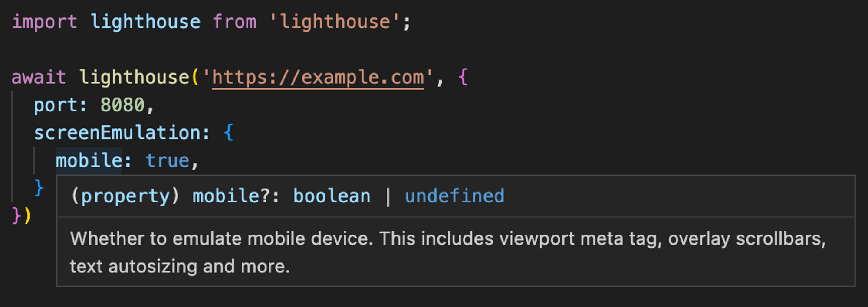Click the opening brace after screenEmulation
868x307 pixels.
(229, 133)
